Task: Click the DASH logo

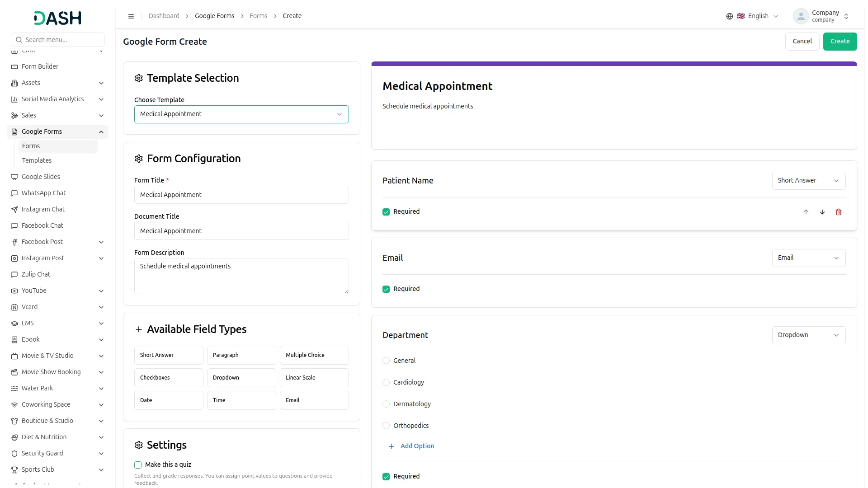Action: pos(58,18)
